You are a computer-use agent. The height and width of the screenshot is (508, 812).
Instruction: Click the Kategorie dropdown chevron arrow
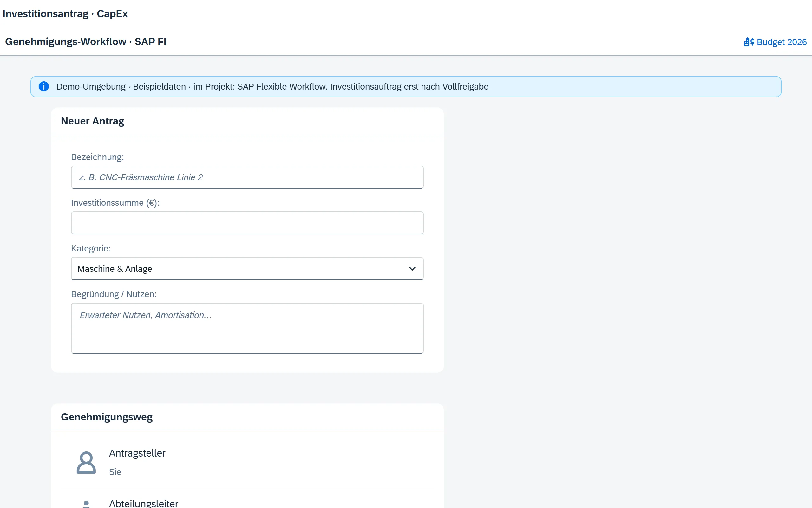click(x=412, y=269)
